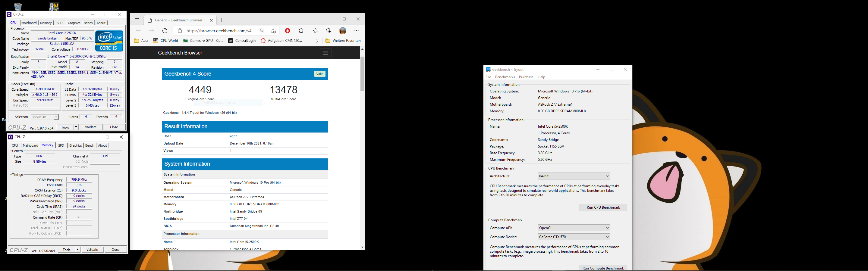The image size is (868, 271).
Task: Switch to Bench tab in top CPU-Z
Action: pyautogui.click(x=88, y=23)
